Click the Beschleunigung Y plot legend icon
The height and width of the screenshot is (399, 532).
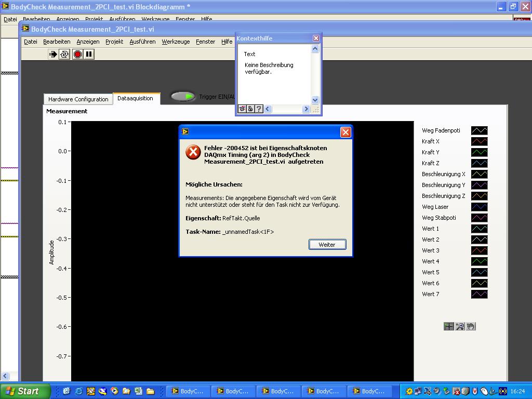click(x=480, y=185)
